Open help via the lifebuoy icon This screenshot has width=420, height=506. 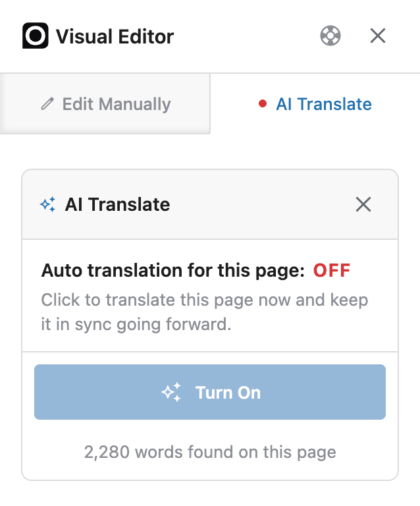pyautogui.click(x=330, y=36)
